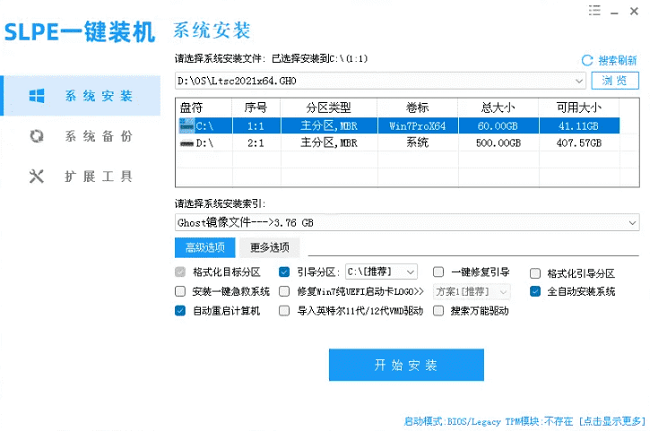Click the Windows logo icon for 系统安装
This screenshot has width=650, height=431.
(x=36, y=96)
